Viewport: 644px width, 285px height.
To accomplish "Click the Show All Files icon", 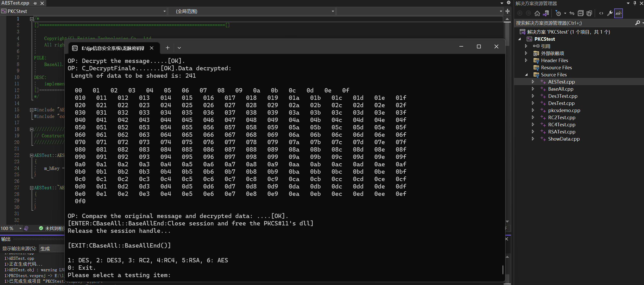I will point(589,13).
